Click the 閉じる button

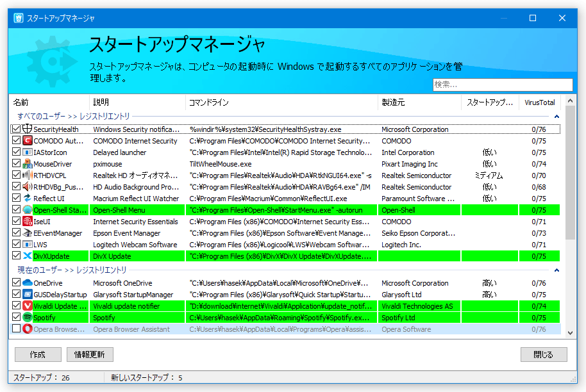(x=544, y=354)
